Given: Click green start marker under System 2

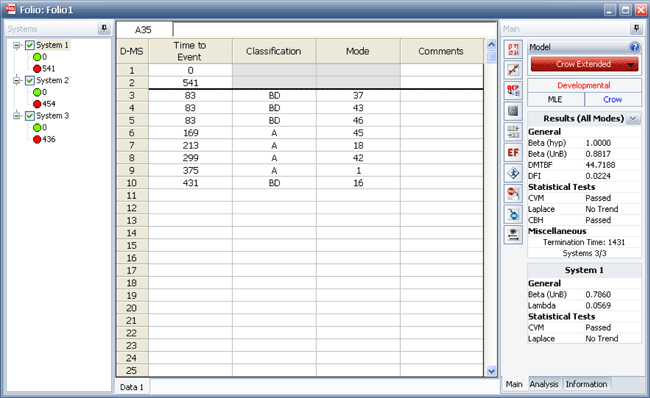Looking at the screenshot, I should [37, 92].
